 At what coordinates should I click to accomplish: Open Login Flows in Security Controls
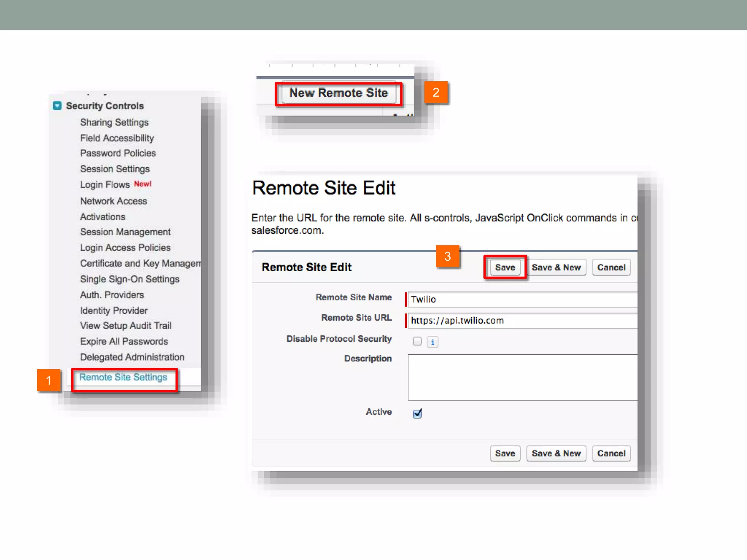click(105, 185)
